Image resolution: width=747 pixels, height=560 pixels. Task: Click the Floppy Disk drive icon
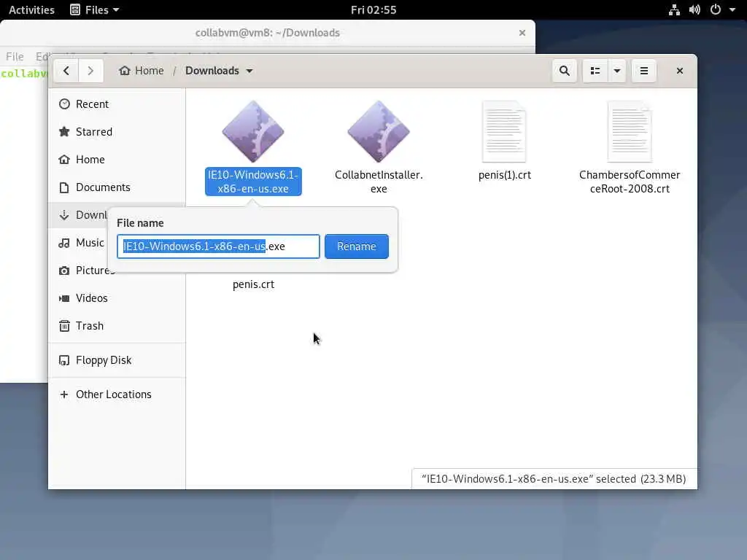pos(64,360)
